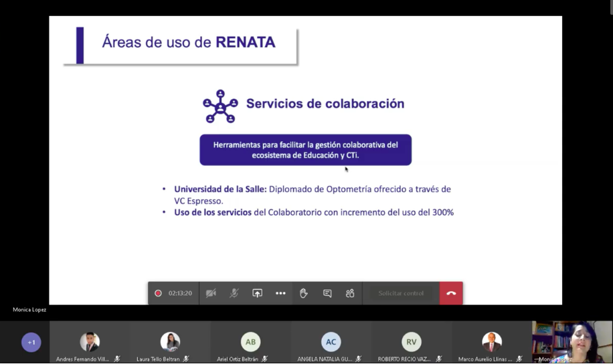Click the Solicitar control button

click(x=401, y=293)
